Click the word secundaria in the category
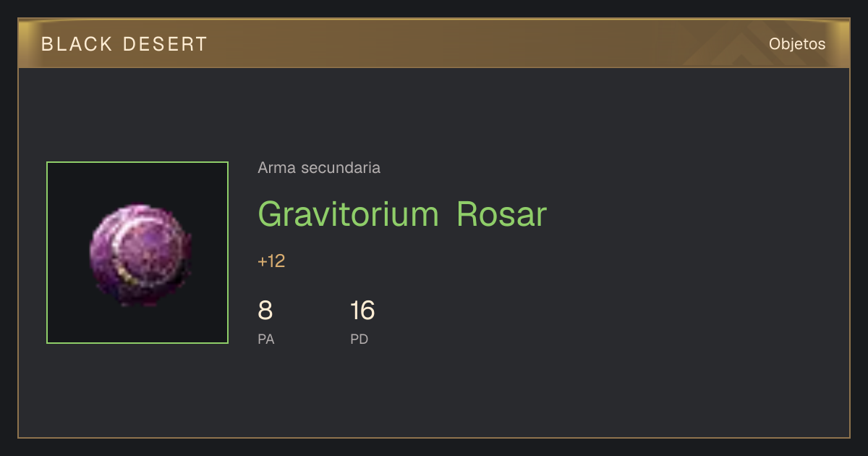 (339, 168)
